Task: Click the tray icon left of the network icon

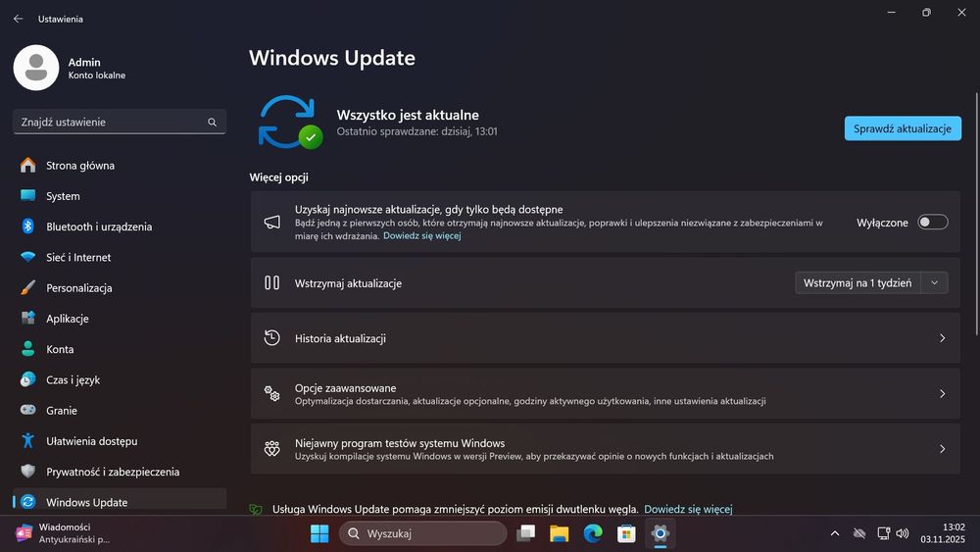Action: coord(859,533)
